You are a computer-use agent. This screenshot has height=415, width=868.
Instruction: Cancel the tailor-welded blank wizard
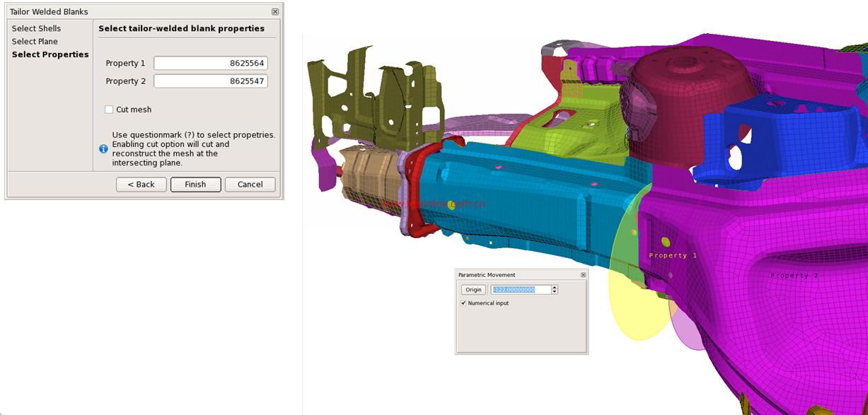[x=250, y=185]
